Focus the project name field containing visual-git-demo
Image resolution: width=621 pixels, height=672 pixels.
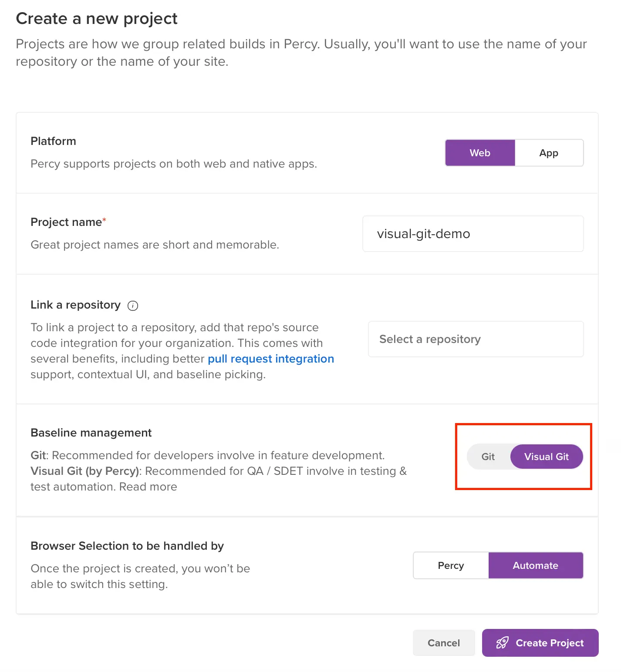[x=473, y=234]
